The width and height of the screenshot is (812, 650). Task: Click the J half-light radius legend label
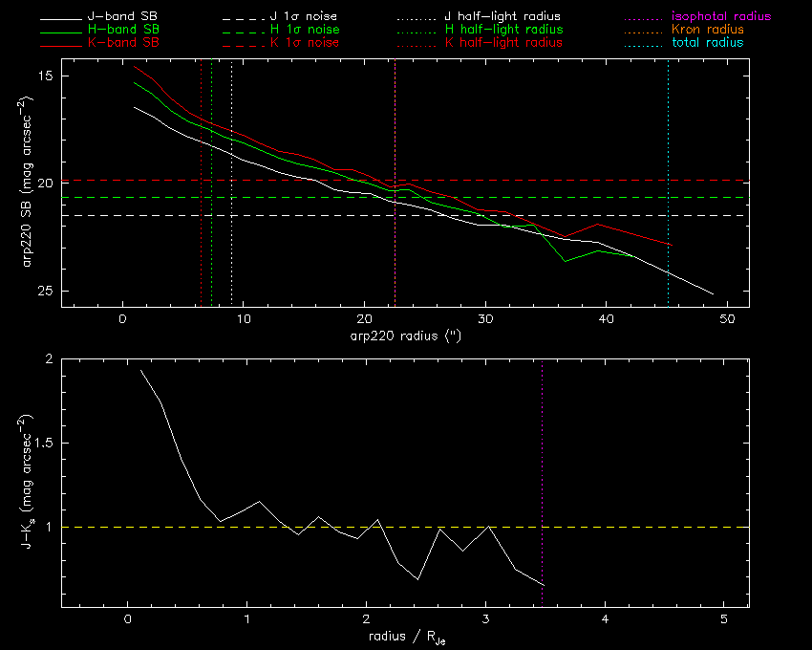click(502, 17)
